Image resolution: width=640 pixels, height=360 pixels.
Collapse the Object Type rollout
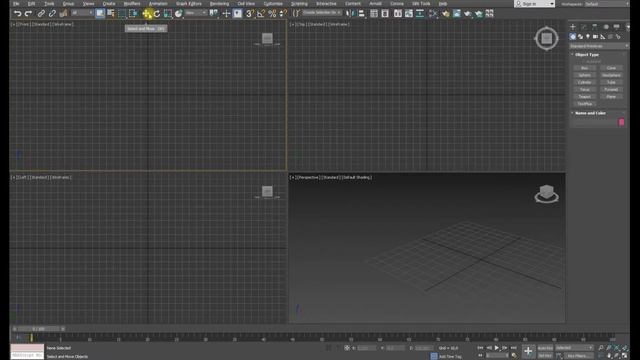click(587, 54)
